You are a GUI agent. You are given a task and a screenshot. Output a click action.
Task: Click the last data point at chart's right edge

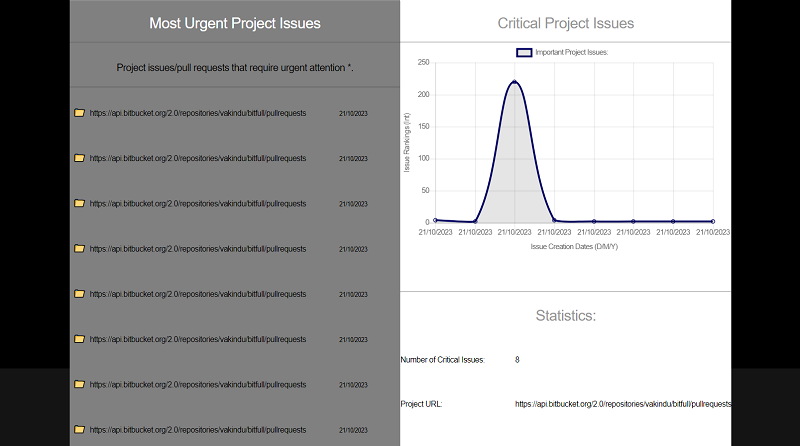tap(713, 221)
